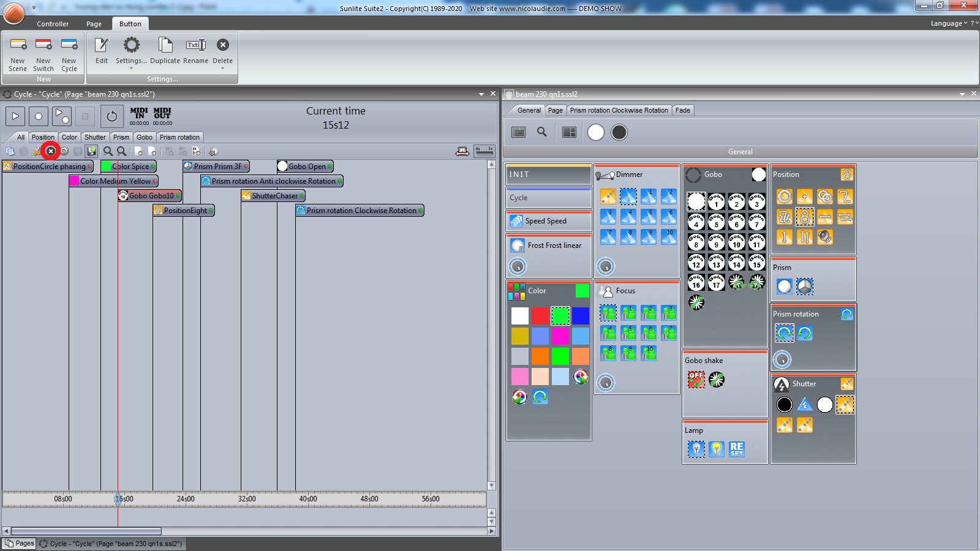This screenshot has height=551, width=980.
Task: Switch to the Controller ribbon tab
Action: 53,24
